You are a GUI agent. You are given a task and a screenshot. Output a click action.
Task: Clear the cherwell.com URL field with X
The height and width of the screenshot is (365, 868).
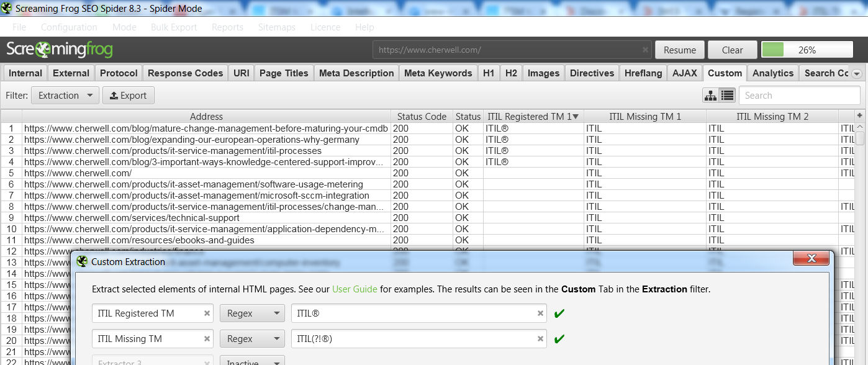tap(645, 50)
